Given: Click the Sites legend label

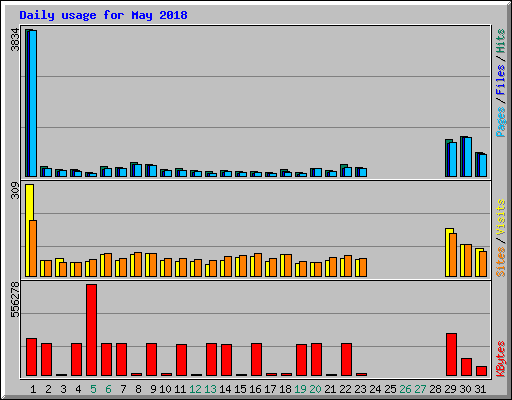Looking at the screenshot, I should pyautogui.click(x=500, y=262).
